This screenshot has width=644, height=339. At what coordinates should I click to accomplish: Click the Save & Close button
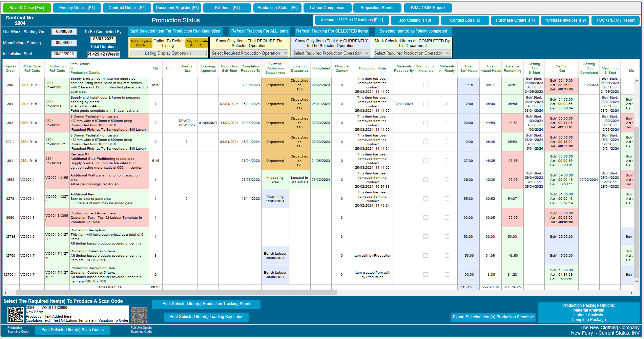pyautogui.click(x=26, y=7)
